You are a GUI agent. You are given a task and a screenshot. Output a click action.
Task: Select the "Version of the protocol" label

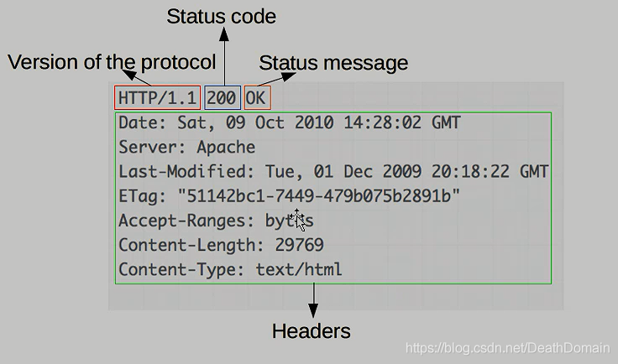tap(112, 62)
